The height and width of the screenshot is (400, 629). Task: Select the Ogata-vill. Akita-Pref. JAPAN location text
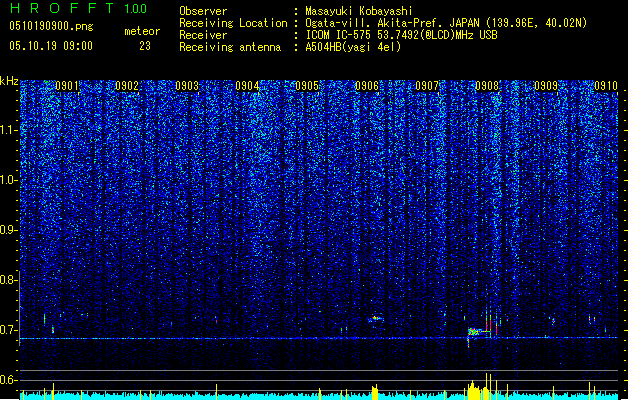tap(446, 23)
